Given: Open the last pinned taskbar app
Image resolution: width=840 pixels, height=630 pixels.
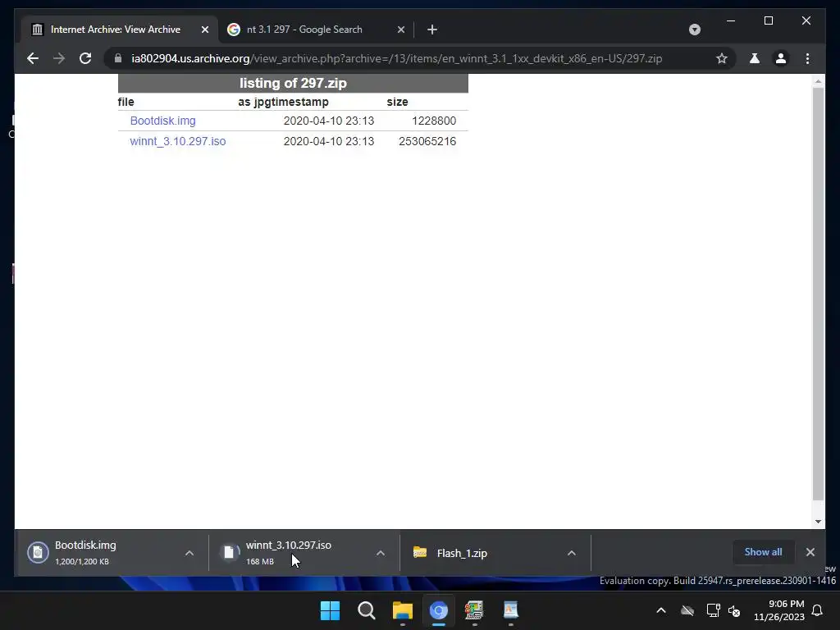Looking at the screenshot, I should (x=510, y=610).
